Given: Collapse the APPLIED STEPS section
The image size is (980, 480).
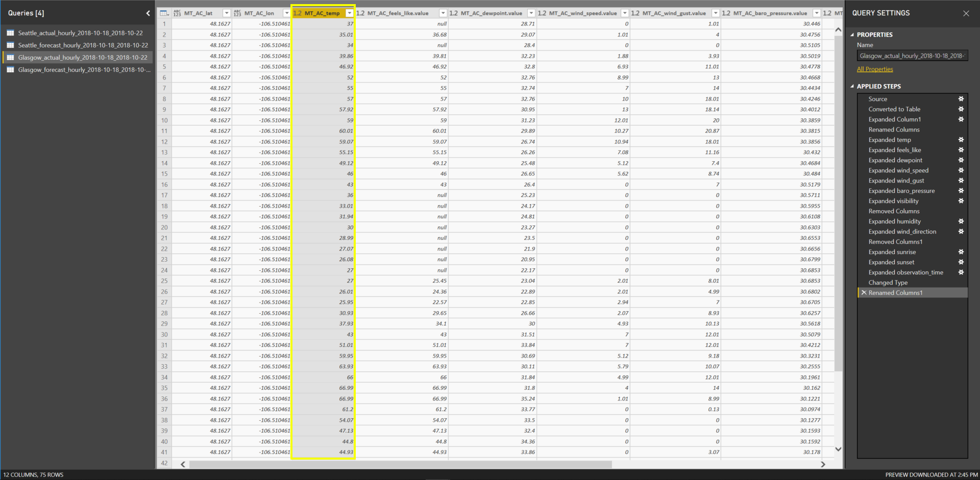Looking at the screenshot, I should [x=852, y=86].
